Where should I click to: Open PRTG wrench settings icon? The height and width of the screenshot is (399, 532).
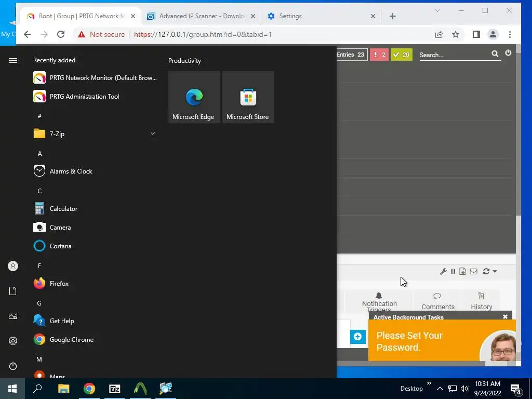(x=443, y=271)
